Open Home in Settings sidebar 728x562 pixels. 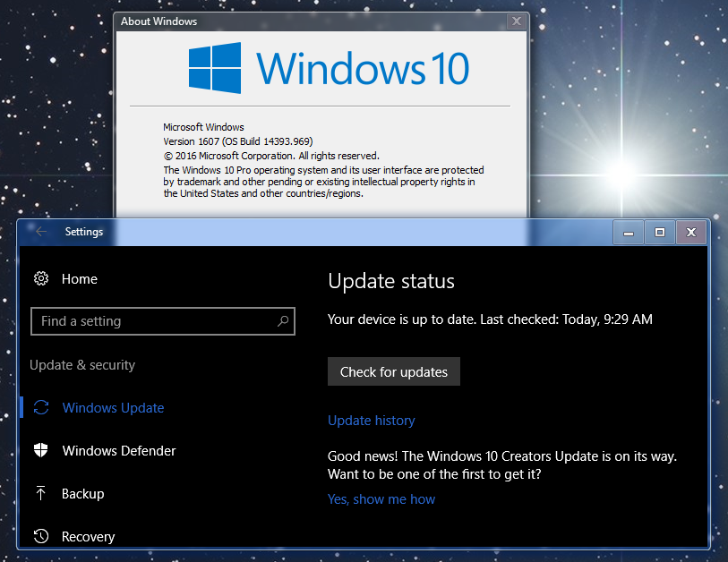click(x=80, y=279)
